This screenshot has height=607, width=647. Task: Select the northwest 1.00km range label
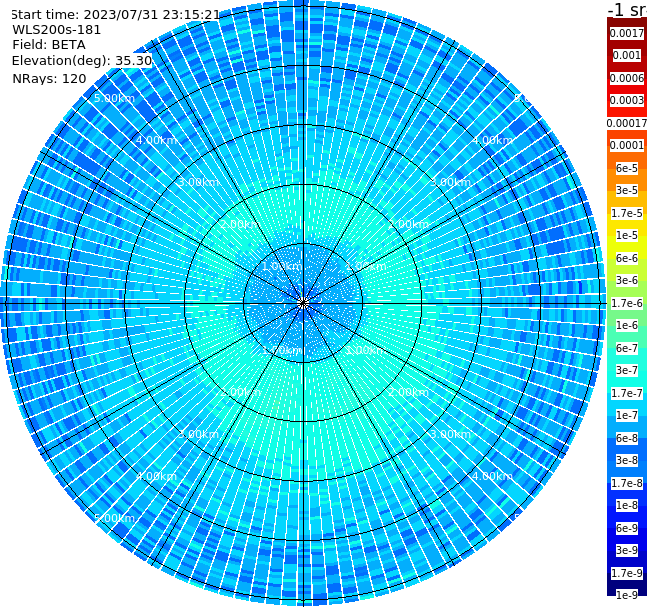(x=283, y=266)
